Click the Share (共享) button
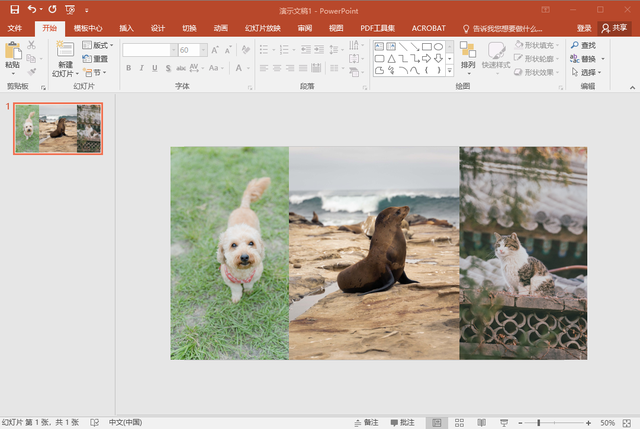This screenshot has height=429, width=640. (x=614, y=29)
